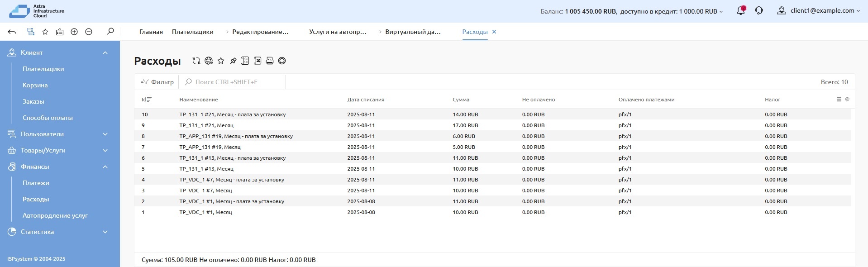Switch to Виртуальный да… tab
868x267 pixels.
pyautogui.click(x=413, y=32)
